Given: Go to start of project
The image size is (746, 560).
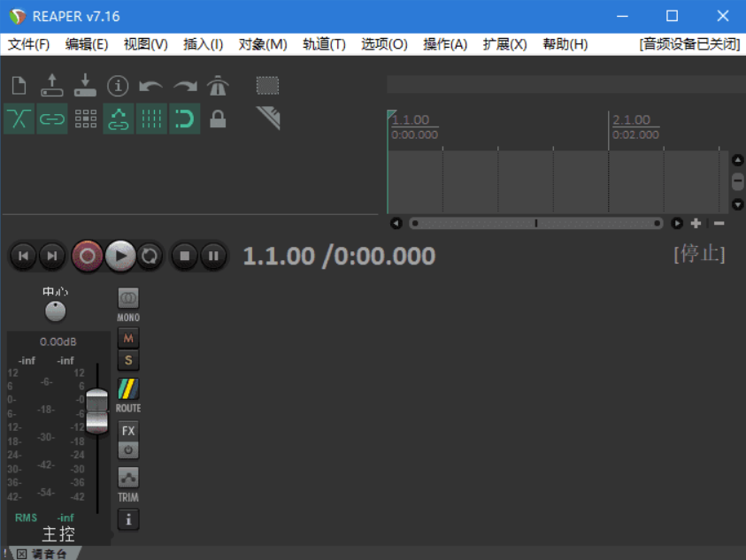Looking at the screenshot, I should pyautogui.click(x=23, y=256).
